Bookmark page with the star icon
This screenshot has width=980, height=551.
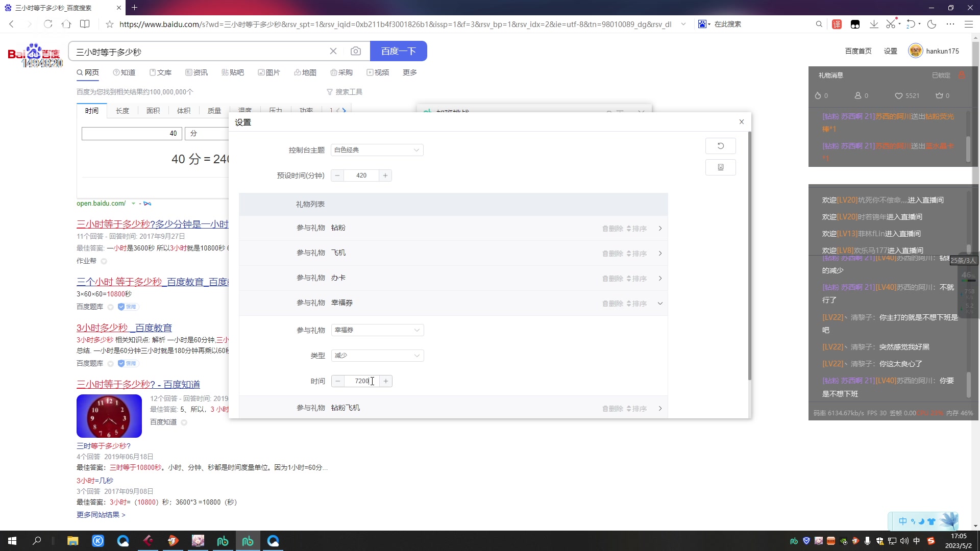coord(109,24)
